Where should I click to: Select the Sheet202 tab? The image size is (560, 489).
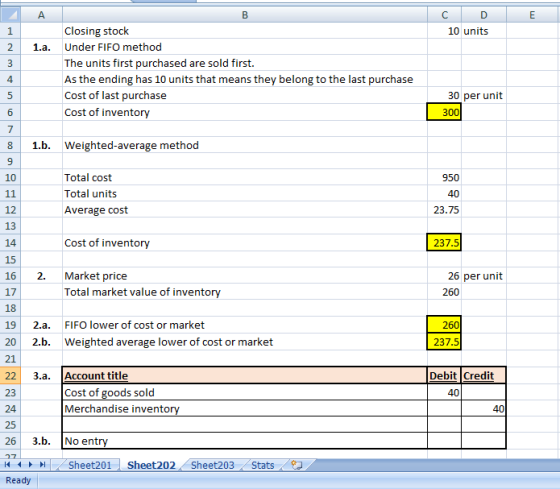coord(151,465)
